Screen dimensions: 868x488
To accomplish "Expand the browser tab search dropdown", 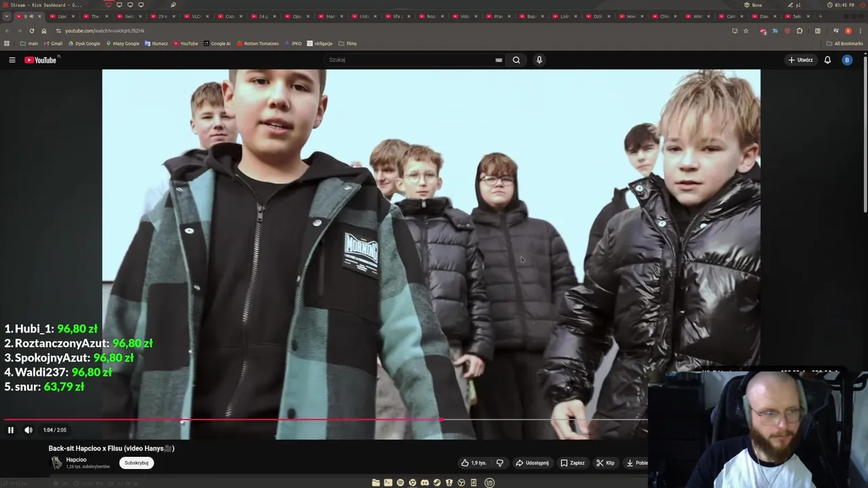I will tap(7, 16).
